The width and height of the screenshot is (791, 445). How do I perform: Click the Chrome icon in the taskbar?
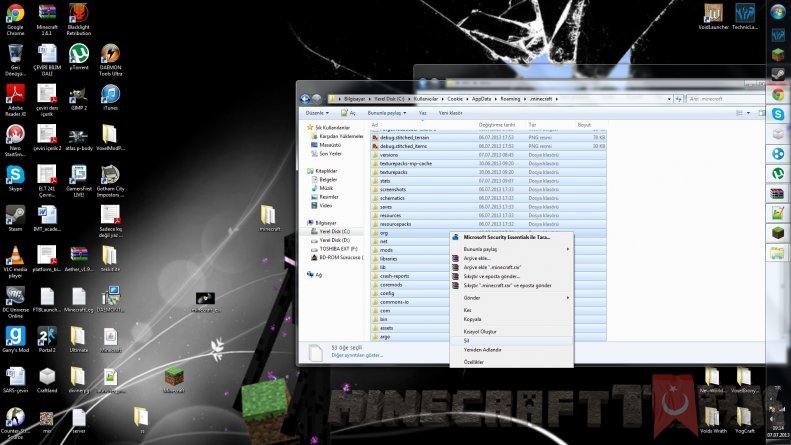tap(778, 94)
